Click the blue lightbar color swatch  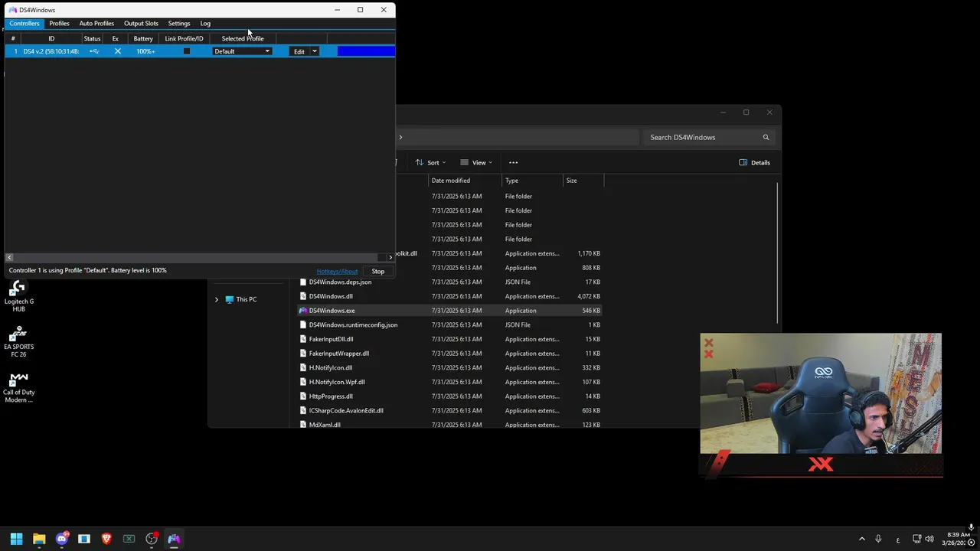click(366, 51)
